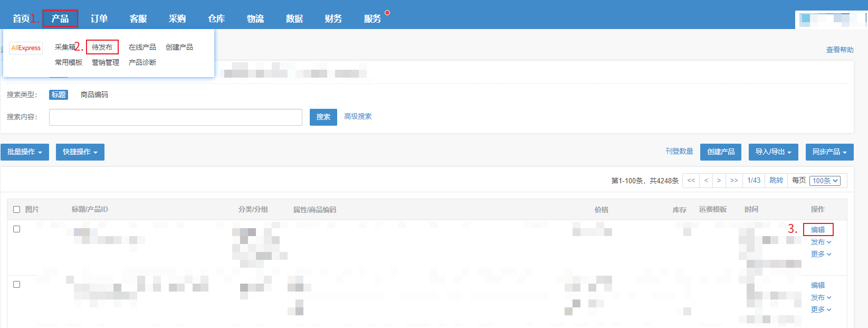Expand 发布 options for first product
The image size is (868, 328).
pyautogui.click(x=821, y=242)
